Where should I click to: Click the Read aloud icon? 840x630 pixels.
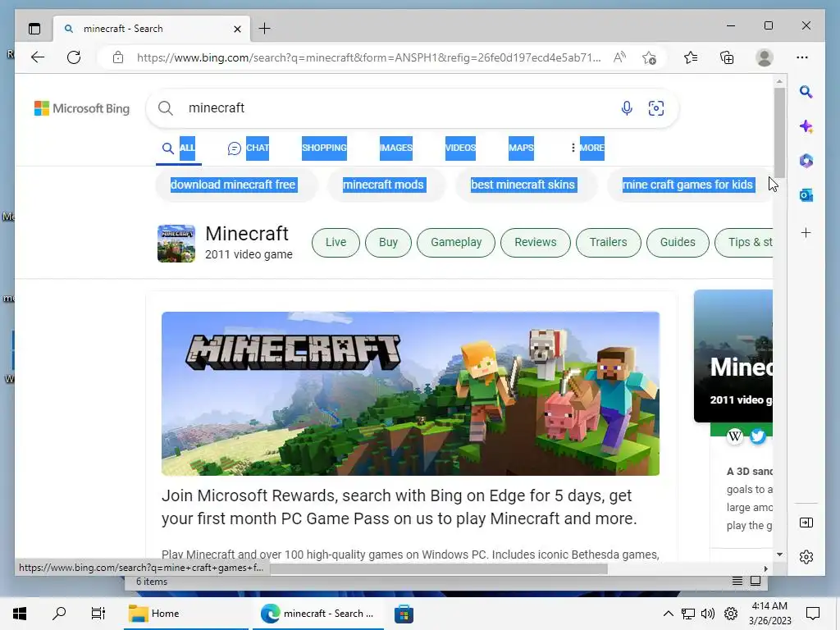[x=619, y=57]
